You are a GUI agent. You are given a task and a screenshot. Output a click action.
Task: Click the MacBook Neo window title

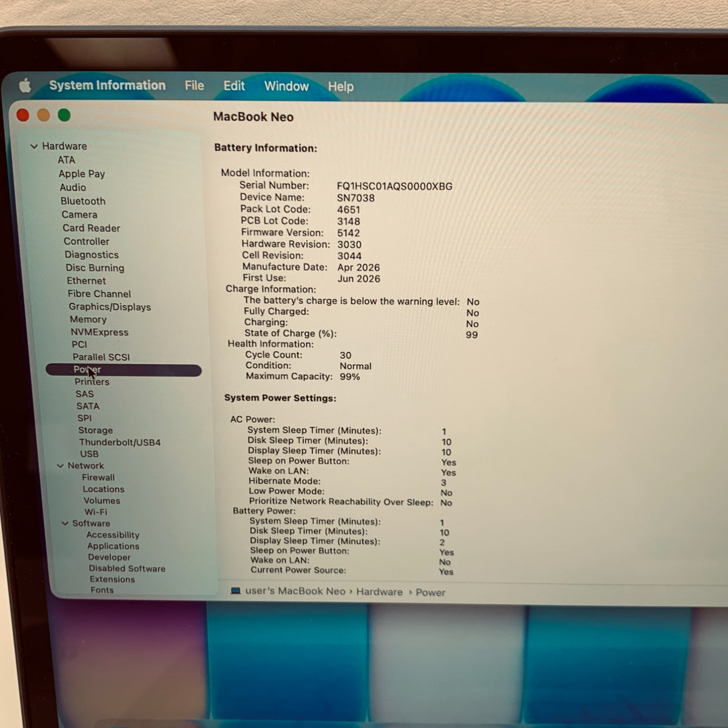point(253,117)
